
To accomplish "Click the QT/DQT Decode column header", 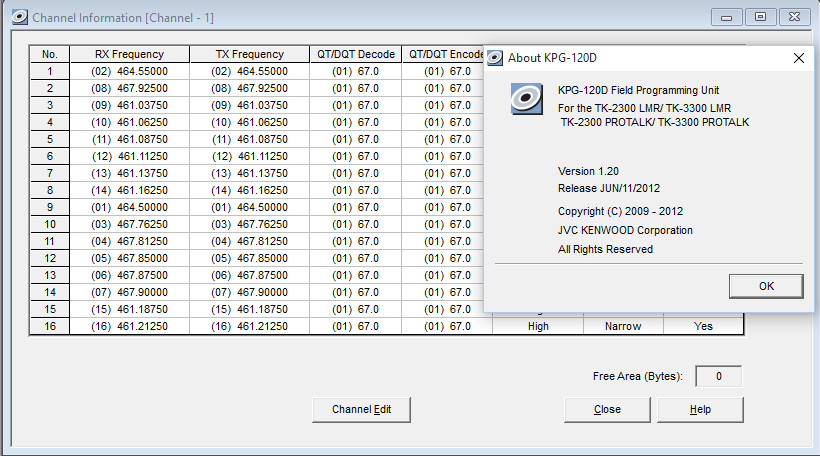I will (356, 54).
